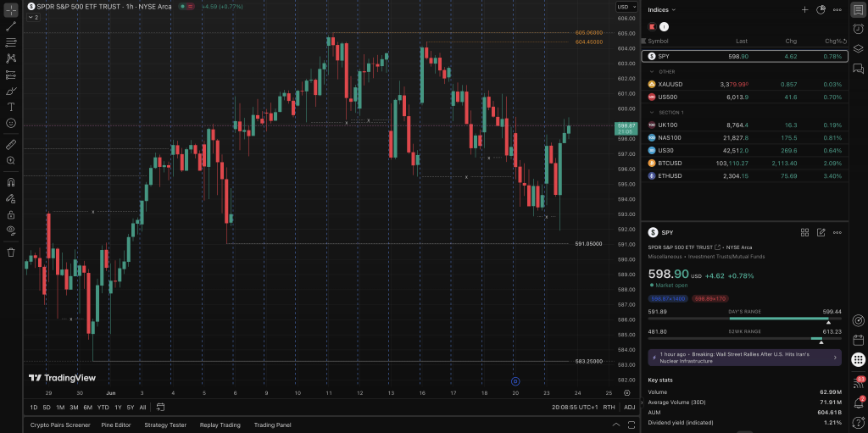
Task: Toggle lock all drawing tools
Action: [10, 214]
